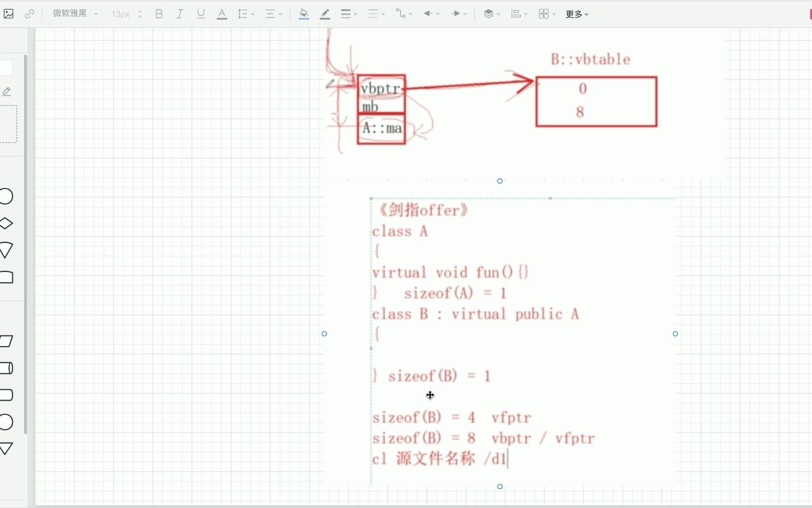Open the start arrow style dropdown
This screenshot has height=508, width=812.
point(431,14)
